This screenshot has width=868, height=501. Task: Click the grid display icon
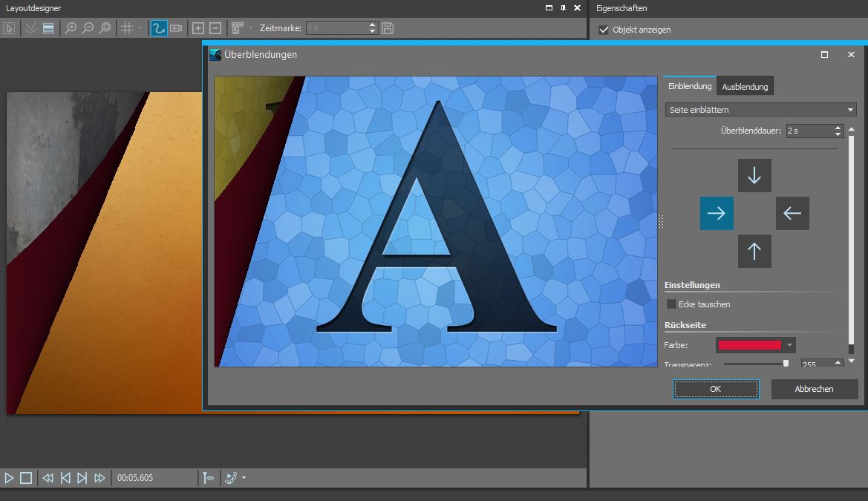pos(127,28)
